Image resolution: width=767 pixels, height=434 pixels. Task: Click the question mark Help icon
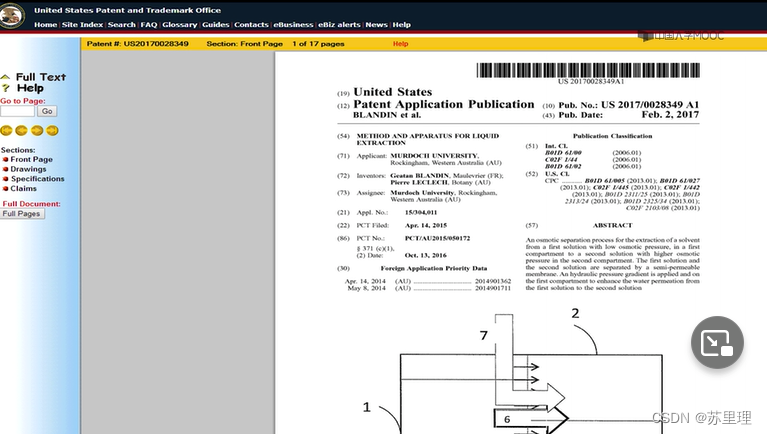point(5,88)
